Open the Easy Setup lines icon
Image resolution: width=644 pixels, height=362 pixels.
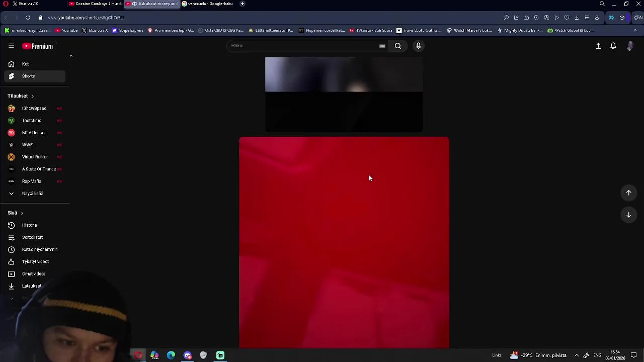point(587,18)
